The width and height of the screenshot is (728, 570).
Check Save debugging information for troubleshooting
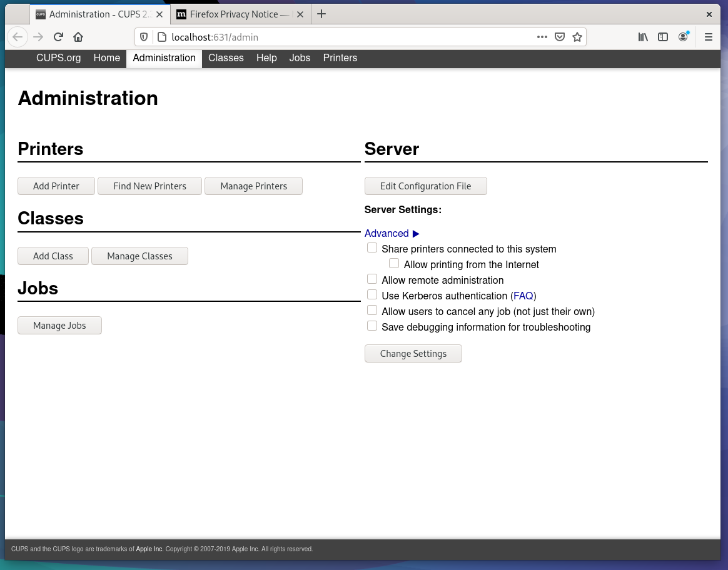pyautogui.click(x=372, y=326)
